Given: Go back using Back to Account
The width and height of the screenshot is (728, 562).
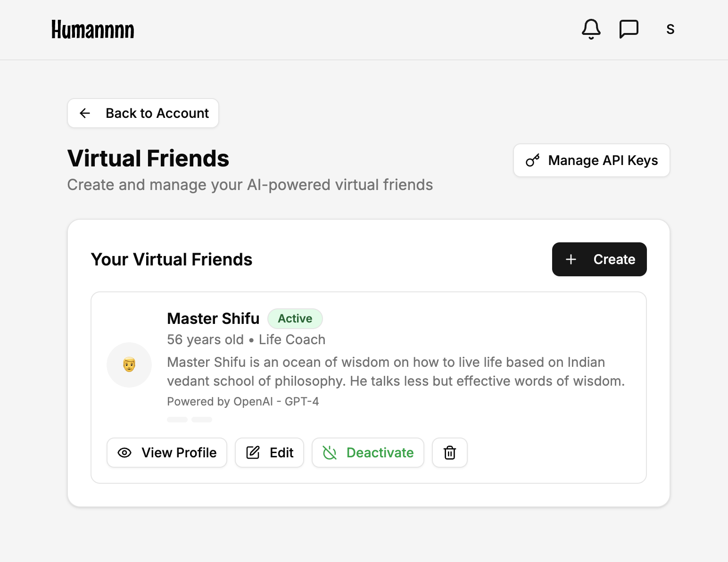Looking at the screenshot, I should (143, 113).
